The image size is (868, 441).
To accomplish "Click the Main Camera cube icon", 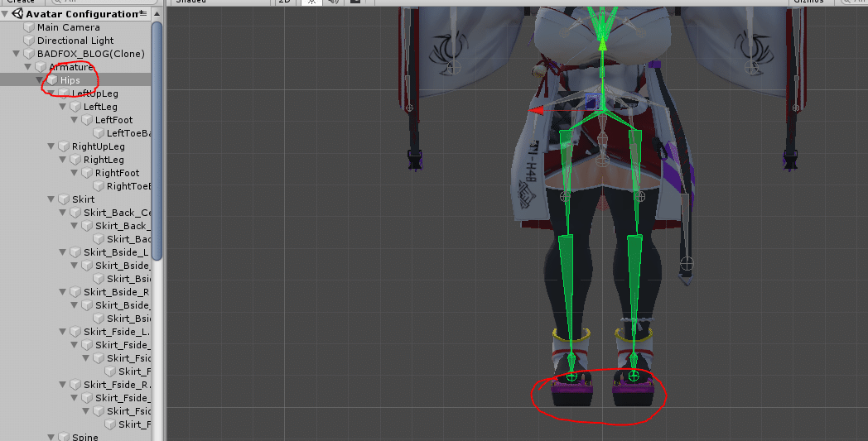I will (29, 27).
